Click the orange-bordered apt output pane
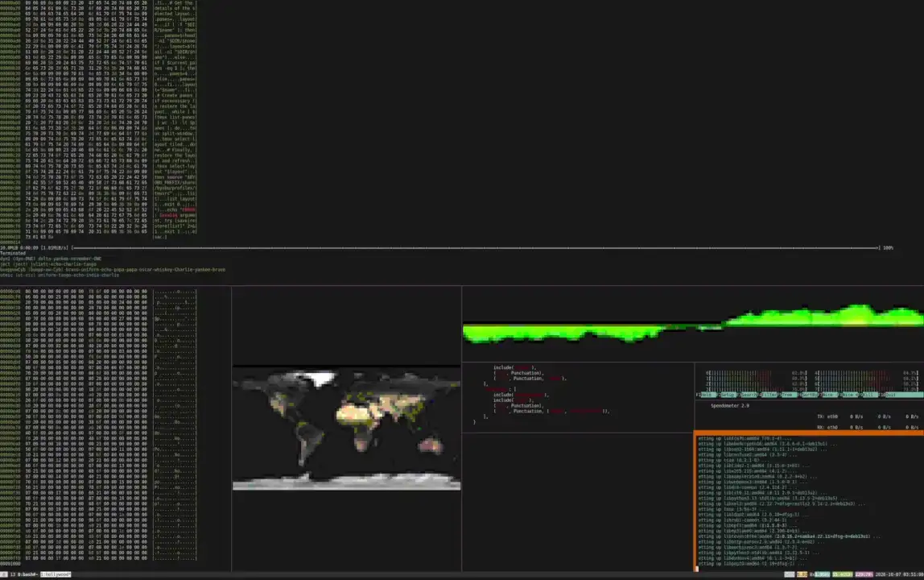The height and width of the screenshot is (580, 924). pos(808,502)
